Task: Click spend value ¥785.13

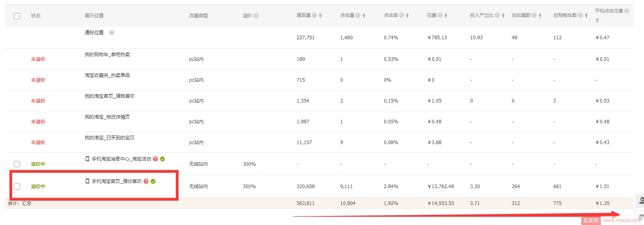Action: (437, 38)
